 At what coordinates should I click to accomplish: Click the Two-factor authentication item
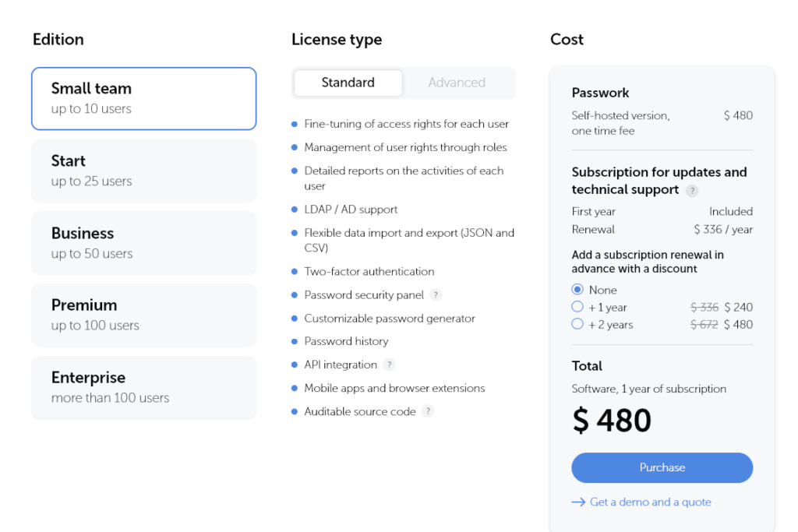click(369, 272)
